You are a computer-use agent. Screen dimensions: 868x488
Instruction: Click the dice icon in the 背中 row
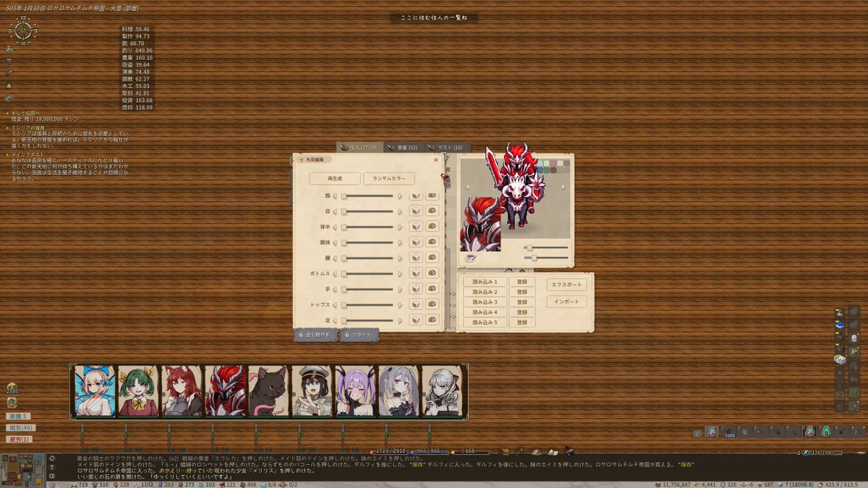[416, 226]
